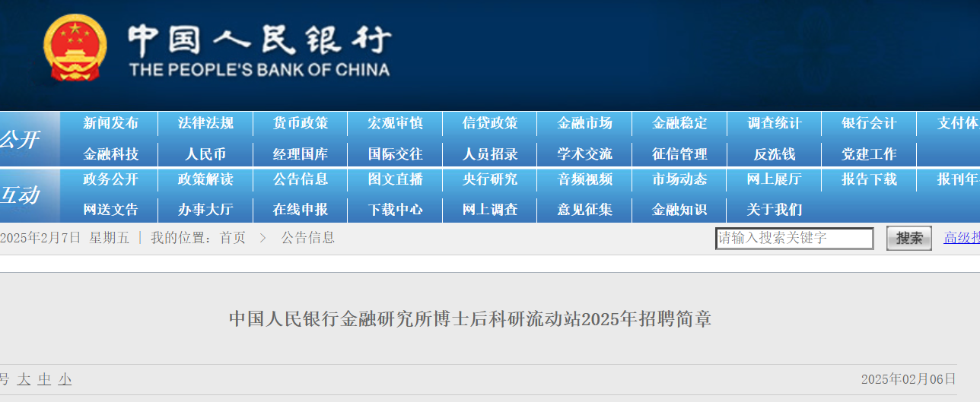Screen dimensions: 980x402
Task: Open 政务公开 link
Action: pos(111,179)
